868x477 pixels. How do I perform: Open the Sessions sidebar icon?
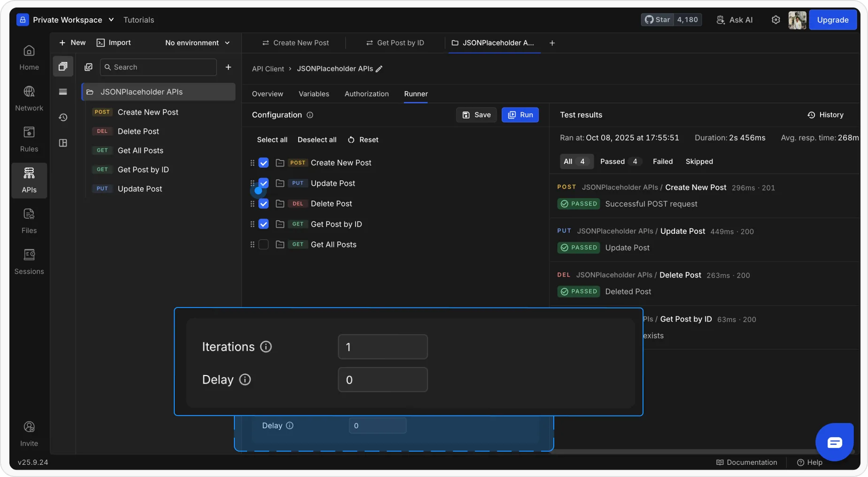click(x=29, y=262)
